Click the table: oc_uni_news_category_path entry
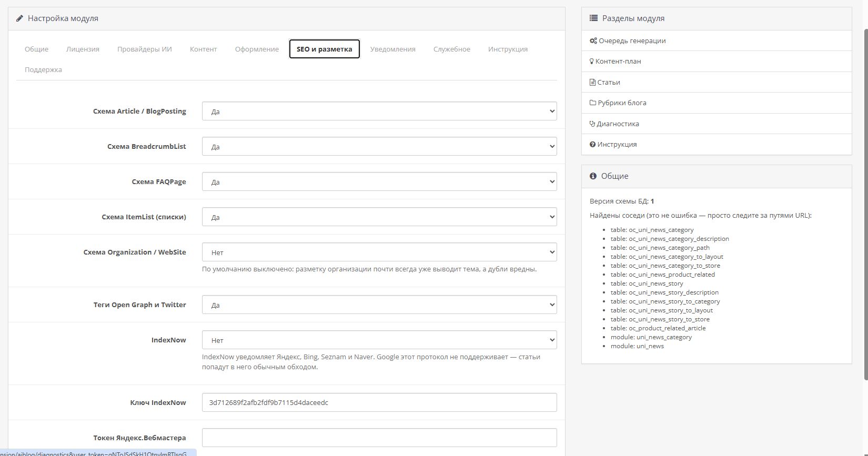The image size is (868, 456). click(660, 248)
